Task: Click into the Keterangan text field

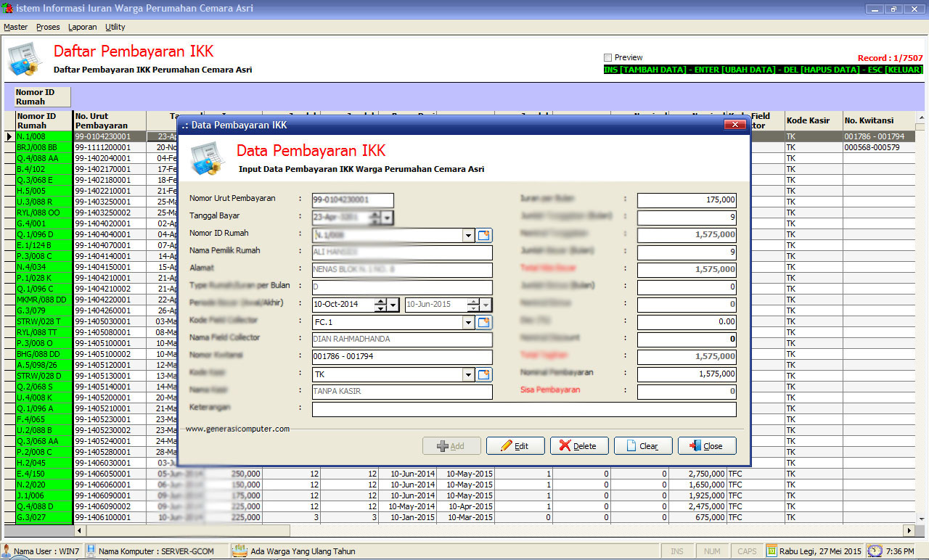Action: click(x=523, y=409)
